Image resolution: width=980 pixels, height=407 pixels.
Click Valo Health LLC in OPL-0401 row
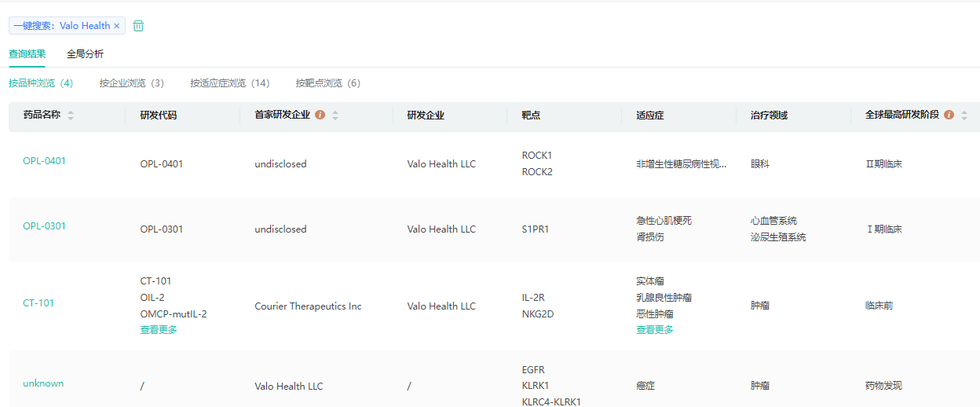(441, 164)
